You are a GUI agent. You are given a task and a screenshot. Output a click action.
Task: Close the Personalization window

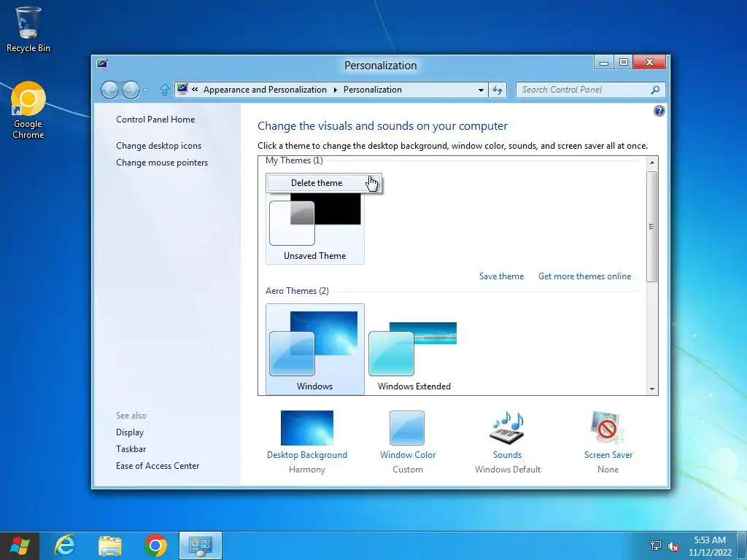tap(649, 63)
